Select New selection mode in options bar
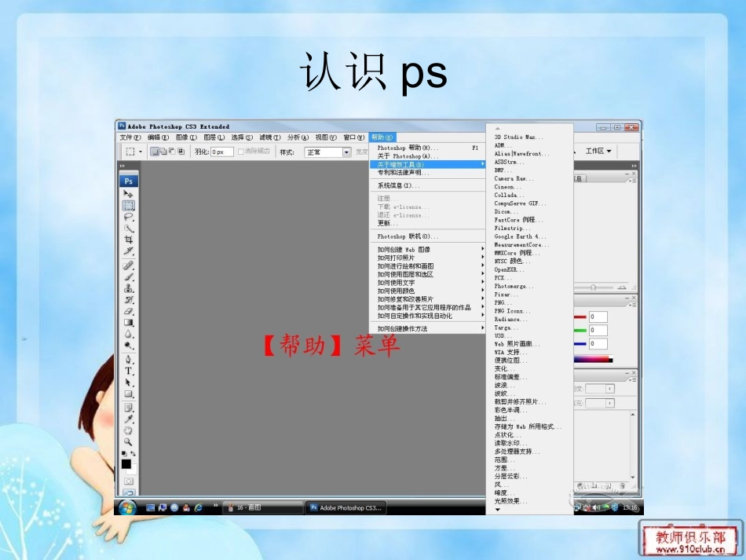Image resolution: width=746 pixels, height=560 pixels. coord(155,152)
